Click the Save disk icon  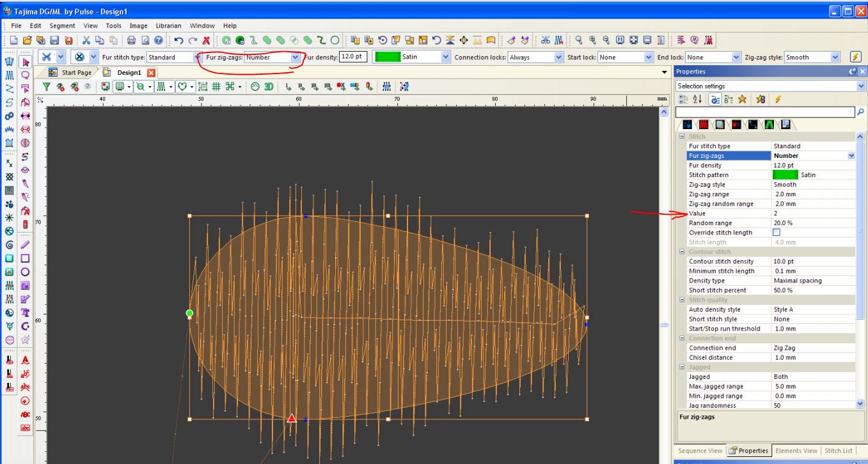pyautogui.click(x=54, y=41)
